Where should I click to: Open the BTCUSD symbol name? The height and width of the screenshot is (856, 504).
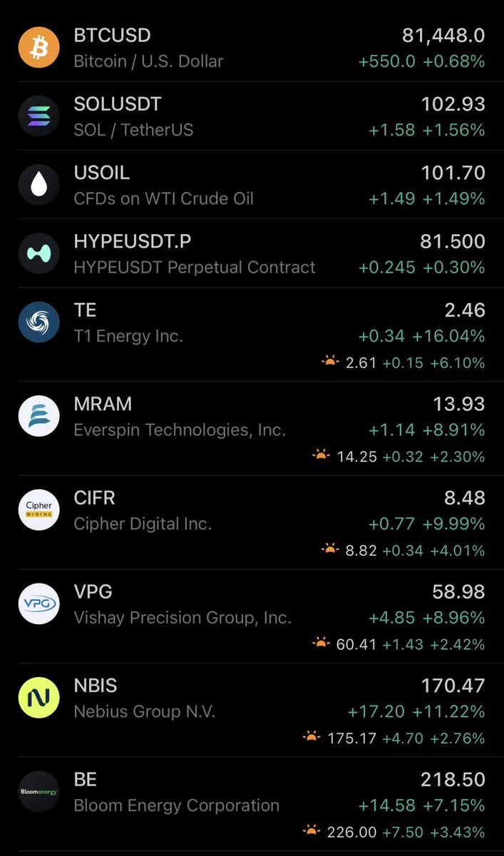(x=113, y=35)
